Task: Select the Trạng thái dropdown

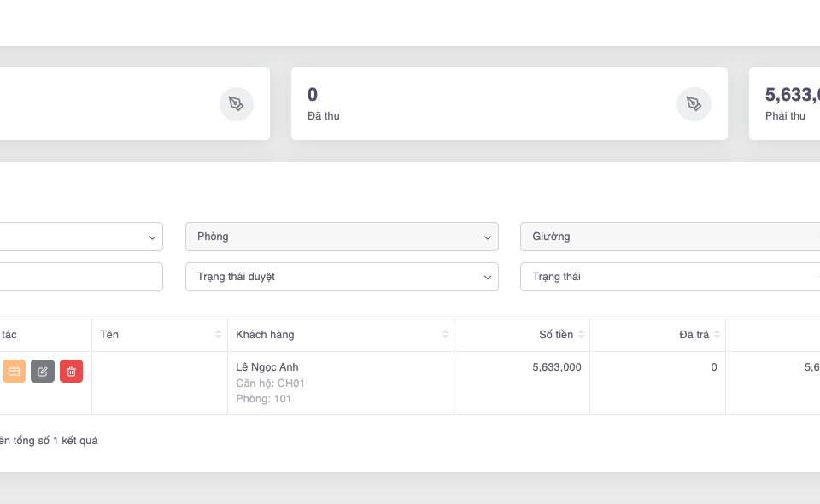Action: pos(670,277)
